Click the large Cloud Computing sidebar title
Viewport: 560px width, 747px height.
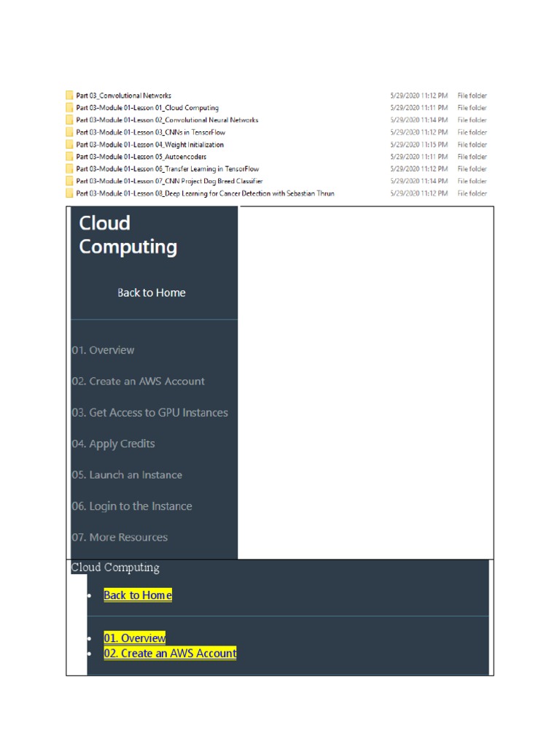(128, 235)
